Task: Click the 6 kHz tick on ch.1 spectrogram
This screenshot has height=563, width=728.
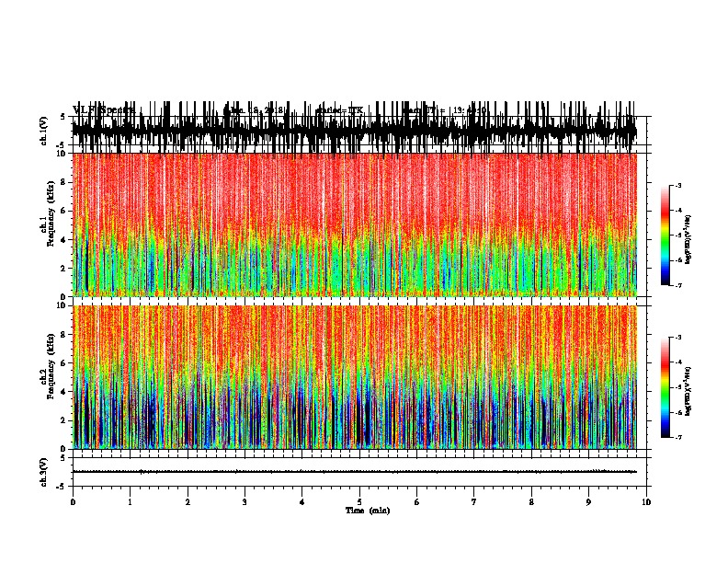Action: [x=63, y=211]
